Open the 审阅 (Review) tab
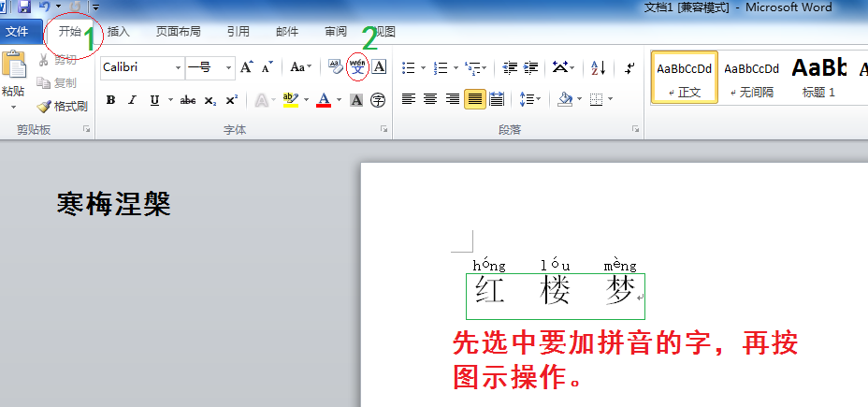Viewport: 868px width, 407px height. 336,32
